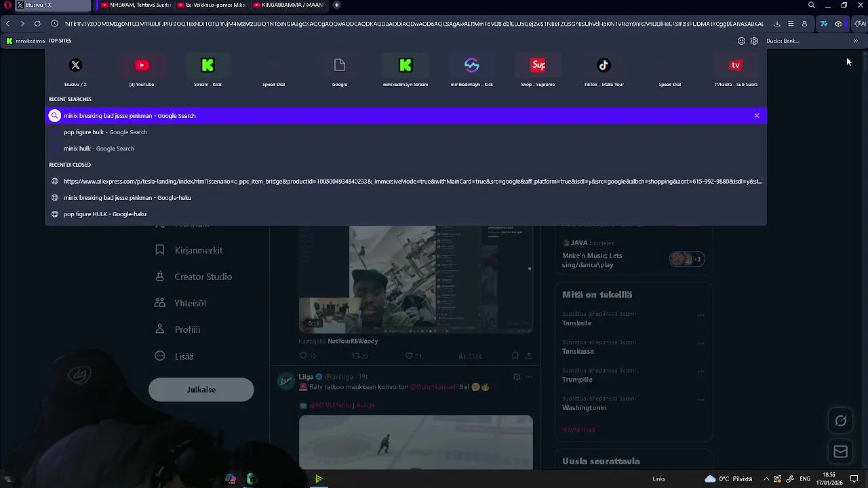Go back with the back arrow
This screenshot has height=488, width=868.
[x=7, y=24]
